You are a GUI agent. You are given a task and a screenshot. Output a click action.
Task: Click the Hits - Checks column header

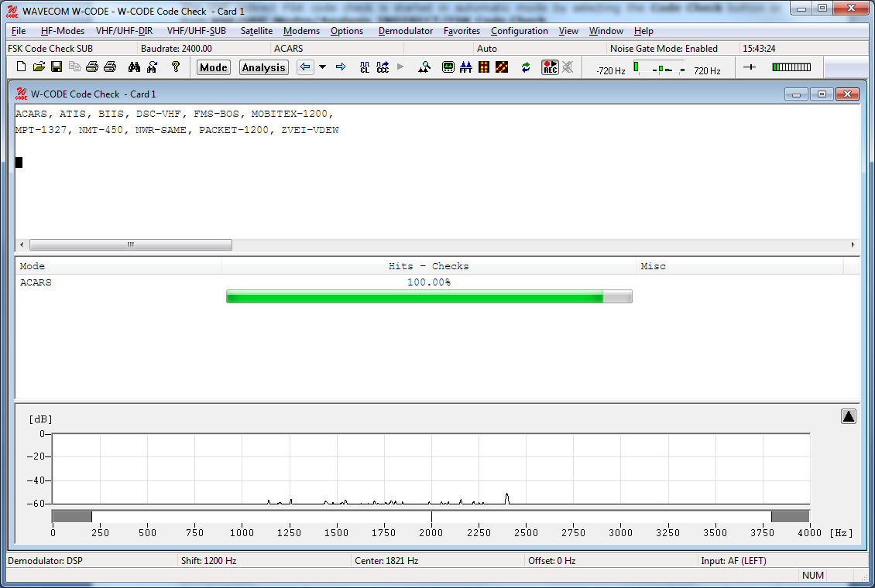(428, 266)
